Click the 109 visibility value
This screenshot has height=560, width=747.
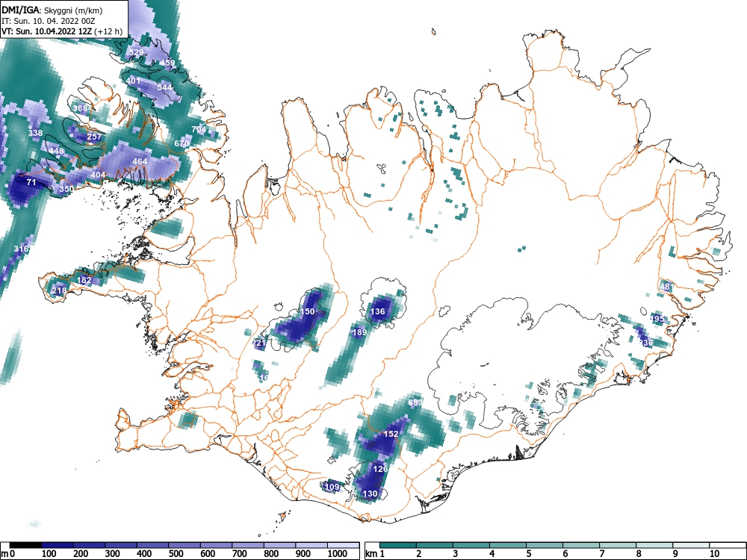pyautogui.click(x=332, y=487)
